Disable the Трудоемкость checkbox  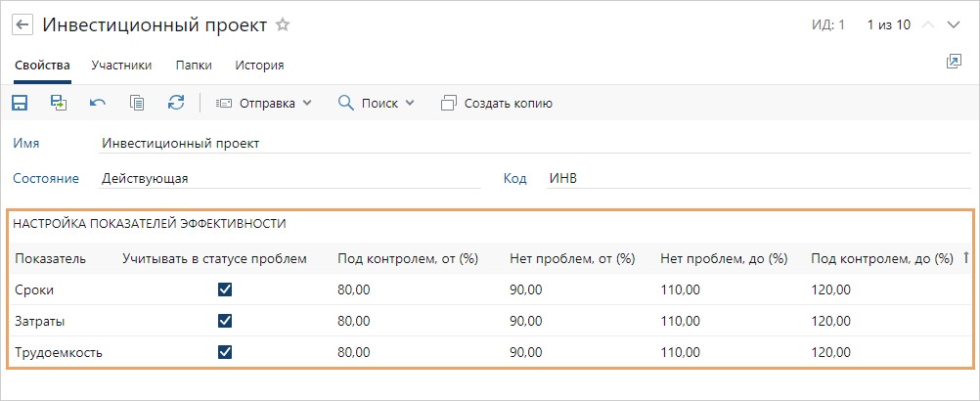point(225,352)
